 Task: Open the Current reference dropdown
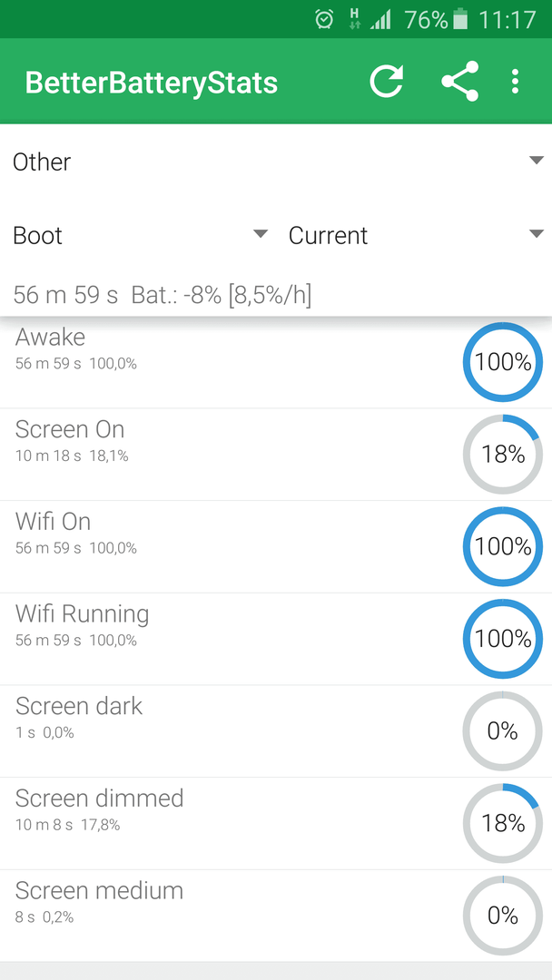(x=415, y=235)
